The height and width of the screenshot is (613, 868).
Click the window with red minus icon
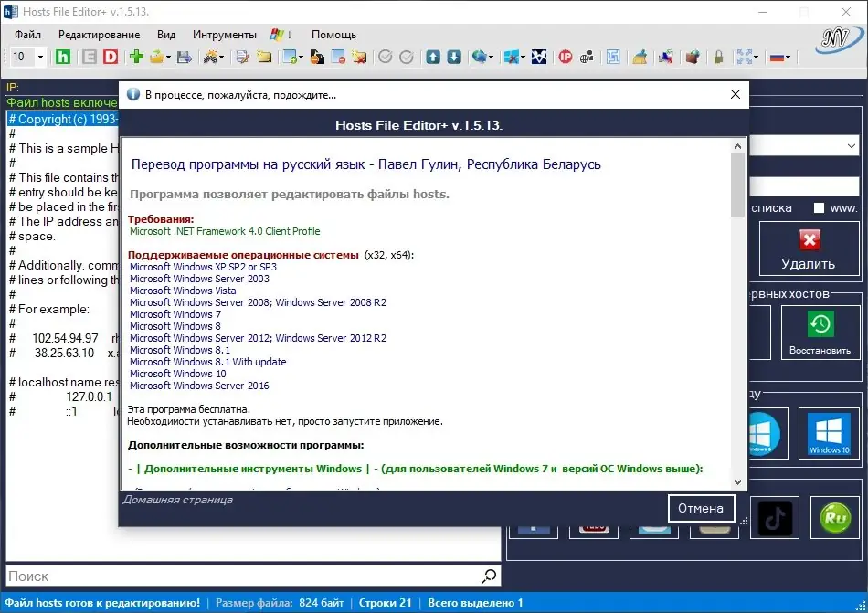(x=338, y=57)
